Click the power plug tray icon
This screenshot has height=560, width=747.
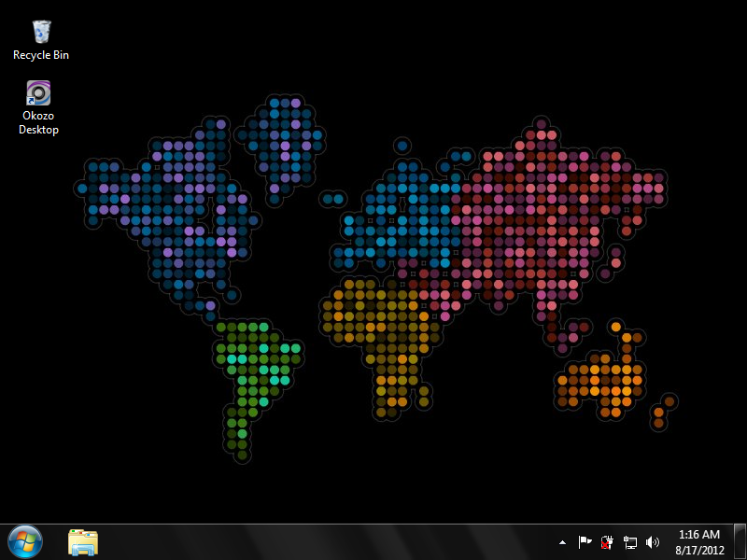(x=607, y=542)
